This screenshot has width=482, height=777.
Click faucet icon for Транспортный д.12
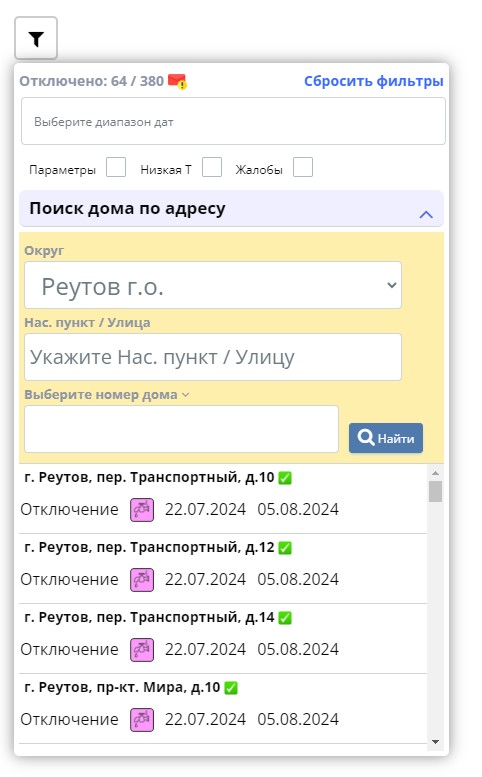142,580
